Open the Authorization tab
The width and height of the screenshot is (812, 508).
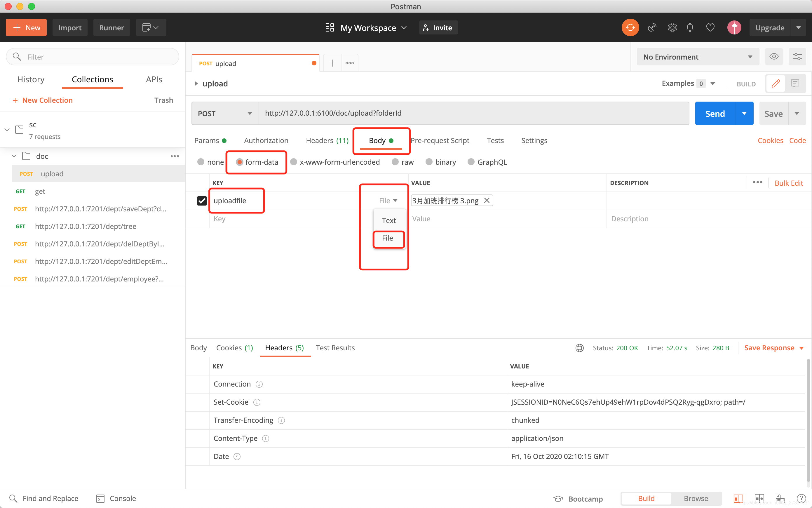pos(266,140)
